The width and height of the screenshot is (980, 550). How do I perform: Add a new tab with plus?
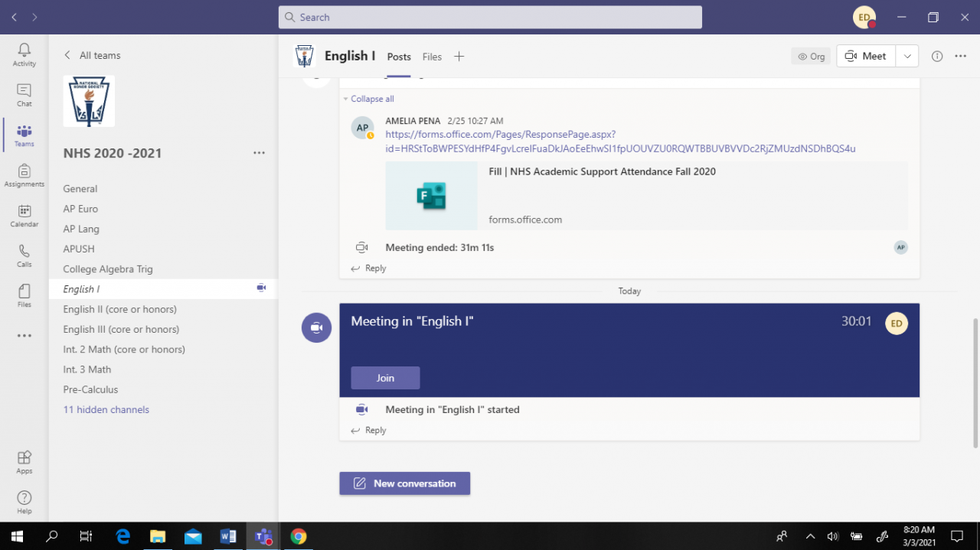click(459, 57)
